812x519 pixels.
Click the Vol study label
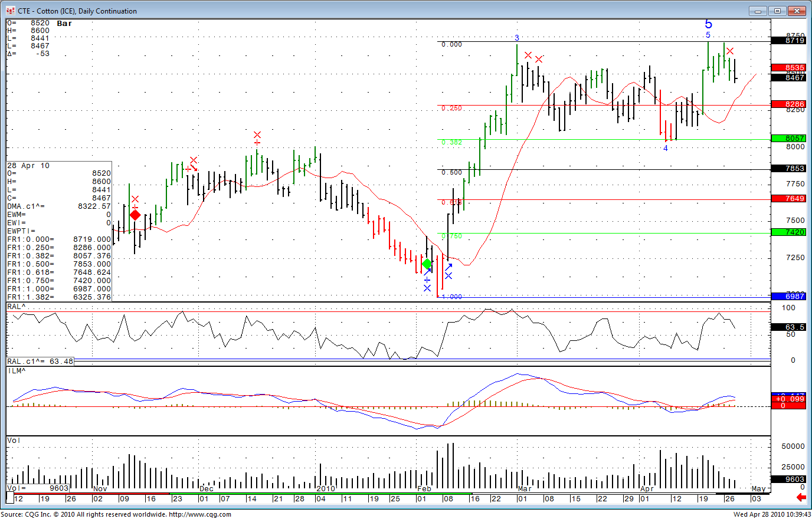pyautogui.click(x=13, y=441)
